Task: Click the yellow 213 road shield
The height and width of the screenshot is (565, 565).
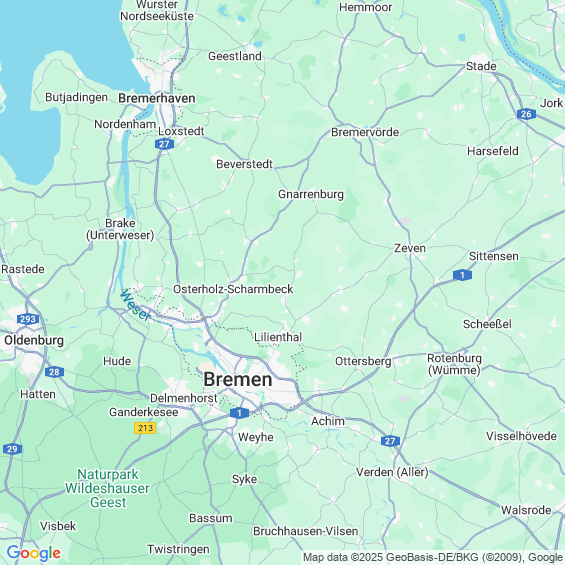Action: coord(145,428)
